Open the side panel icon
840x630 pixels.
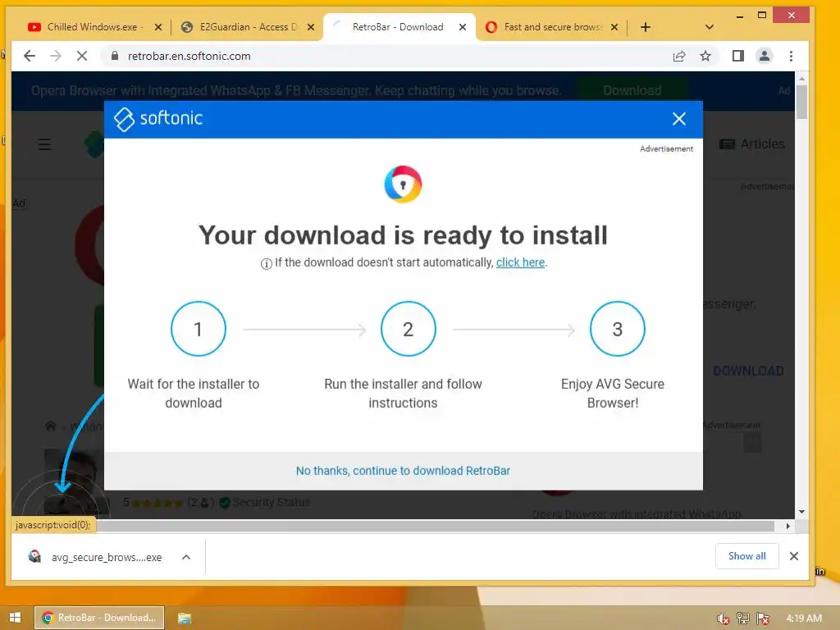pos(738,56)
